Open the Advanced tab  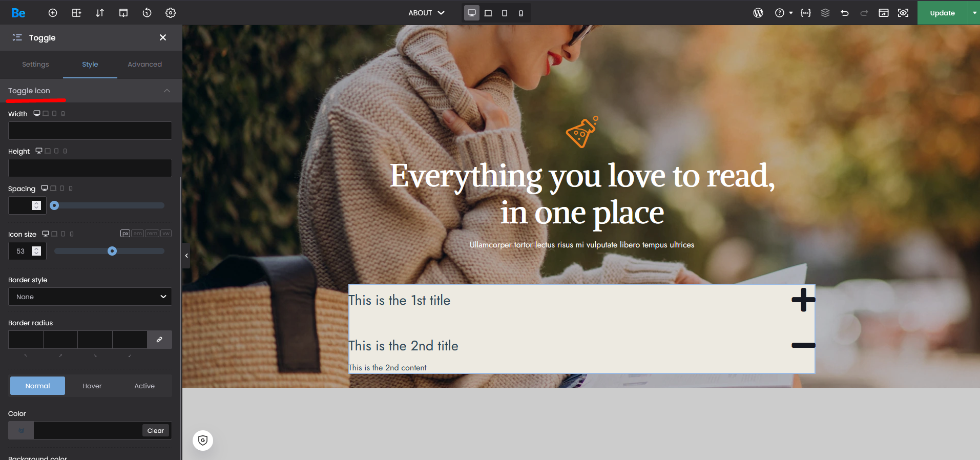pos(144,65)
